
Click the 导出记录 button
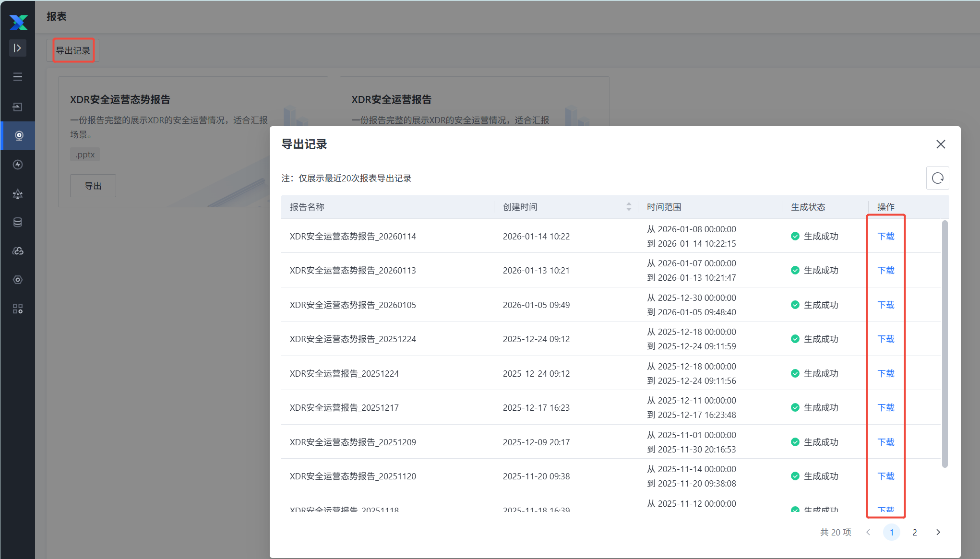click(73, 50)
